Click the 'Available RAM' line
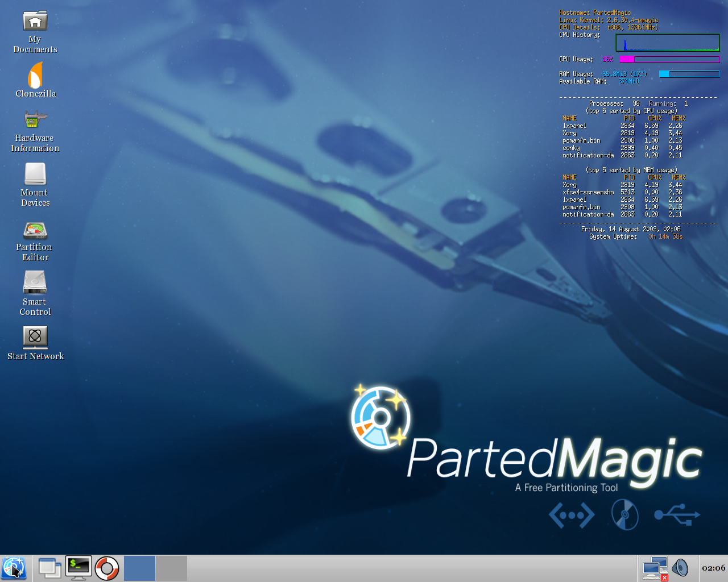The image size is (728, 582). pyautogui.click(x=599, y=81)
